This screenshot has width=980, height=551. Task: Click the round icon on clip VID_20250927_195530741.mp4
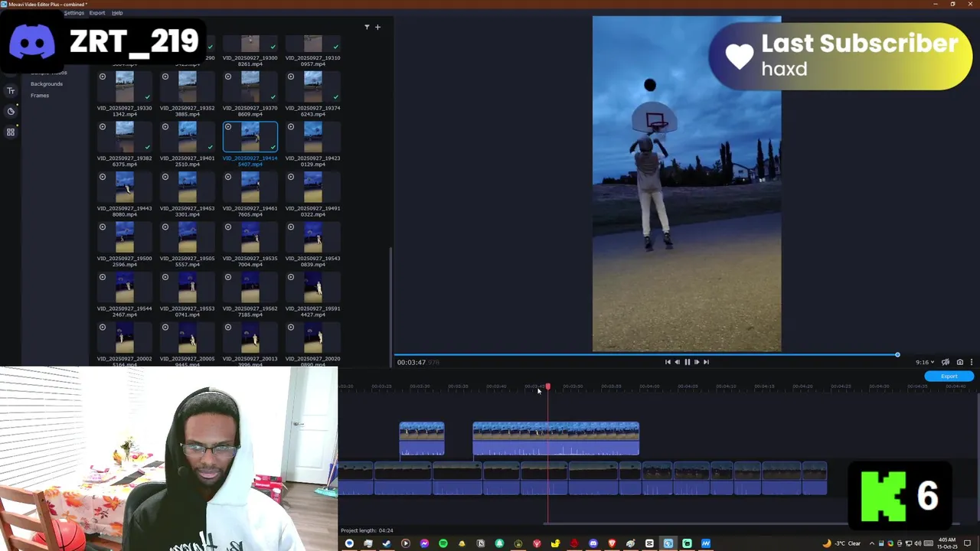coord(165,277)
